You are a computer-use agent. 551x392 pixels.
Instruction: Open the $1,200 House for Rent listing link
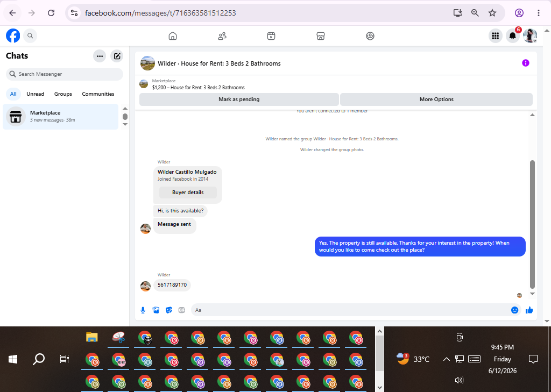click(x=199, y=88)
